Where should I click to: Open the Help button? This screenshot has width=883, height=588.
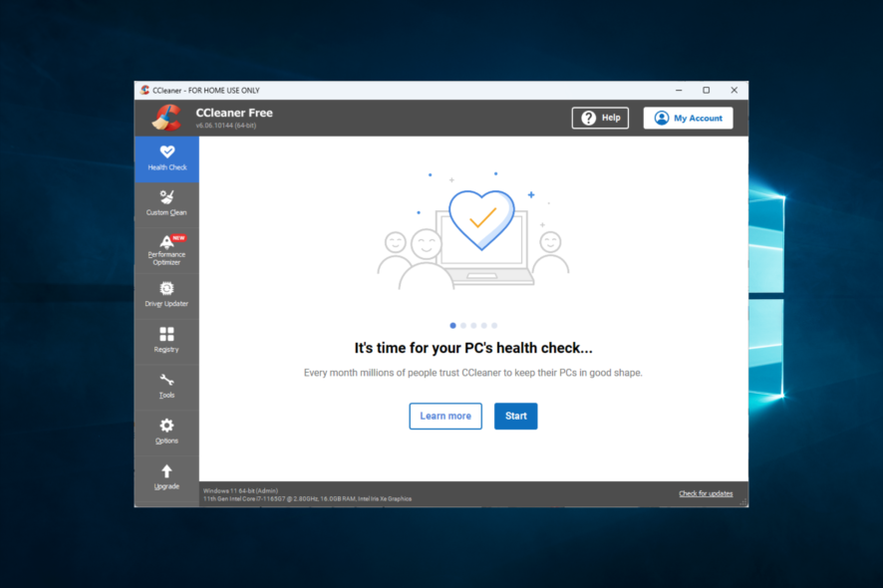coord(600,118)
